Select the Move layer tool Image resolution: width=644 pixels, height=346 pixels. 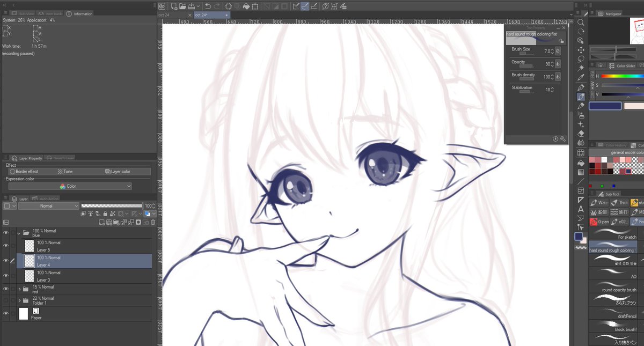coord(581,50)
